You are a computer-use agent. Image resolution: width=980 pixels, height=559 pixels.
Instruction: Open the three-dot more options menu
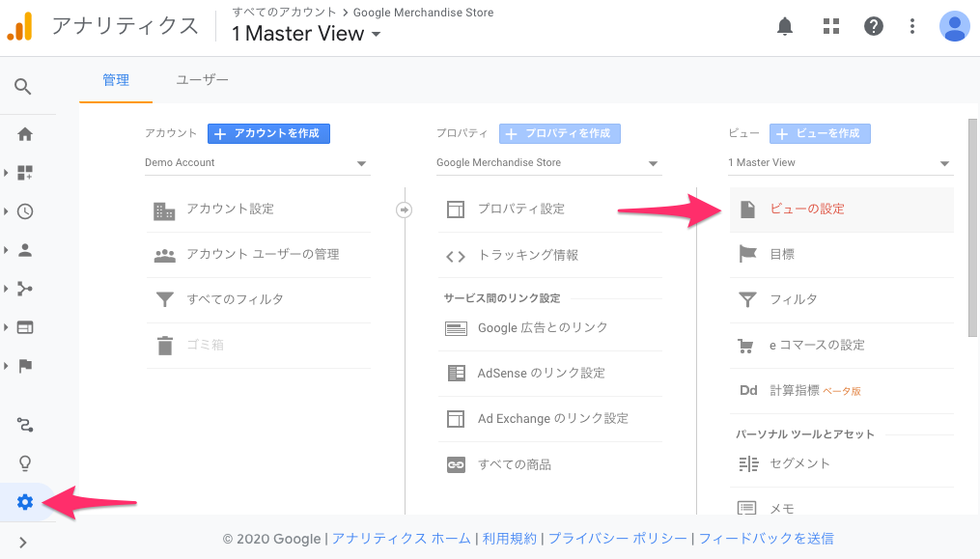pyautogui.click(x=911, y=26)
